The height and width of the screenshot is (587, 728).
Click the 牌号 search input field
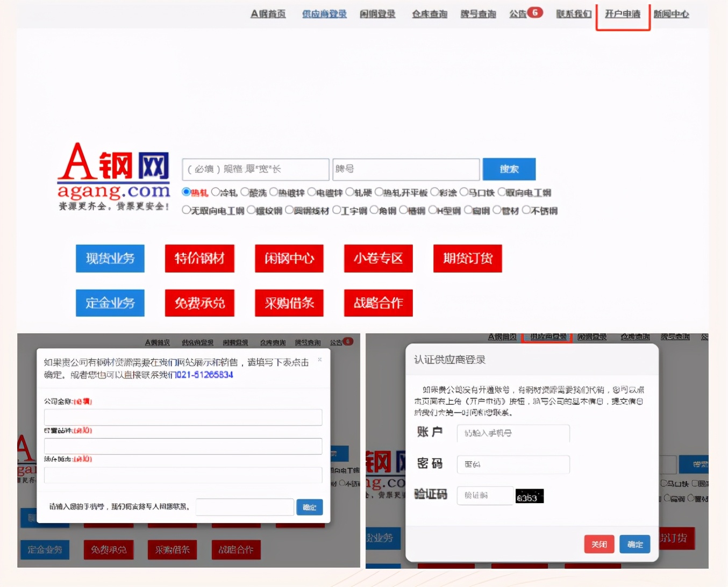(405, 169)
